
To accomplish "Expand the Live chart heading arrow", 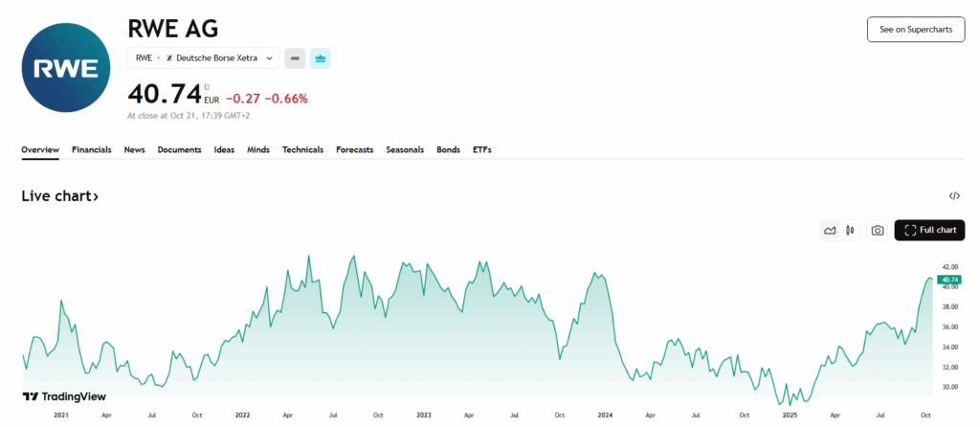I will coord(95,196).
